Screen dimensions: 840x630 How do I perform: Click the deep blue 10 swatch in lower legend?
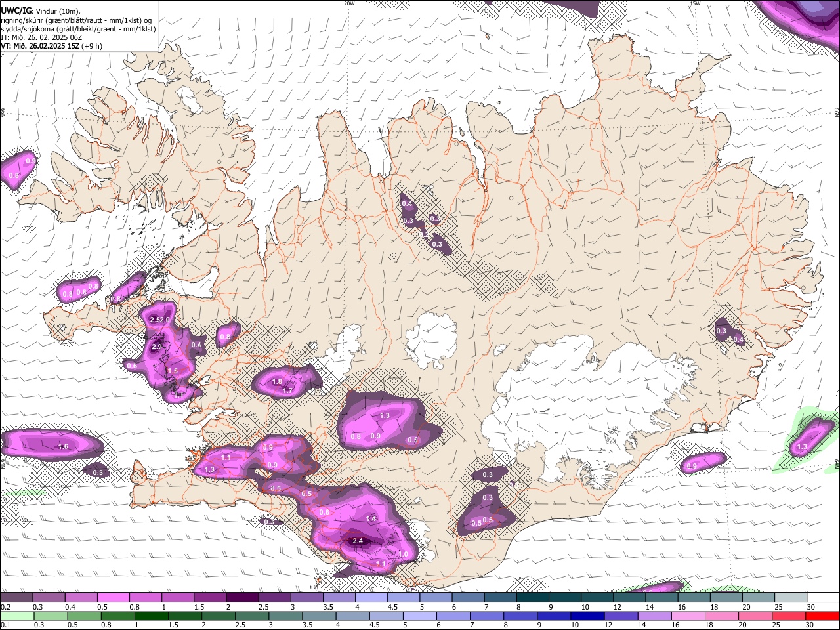point(587,616)
